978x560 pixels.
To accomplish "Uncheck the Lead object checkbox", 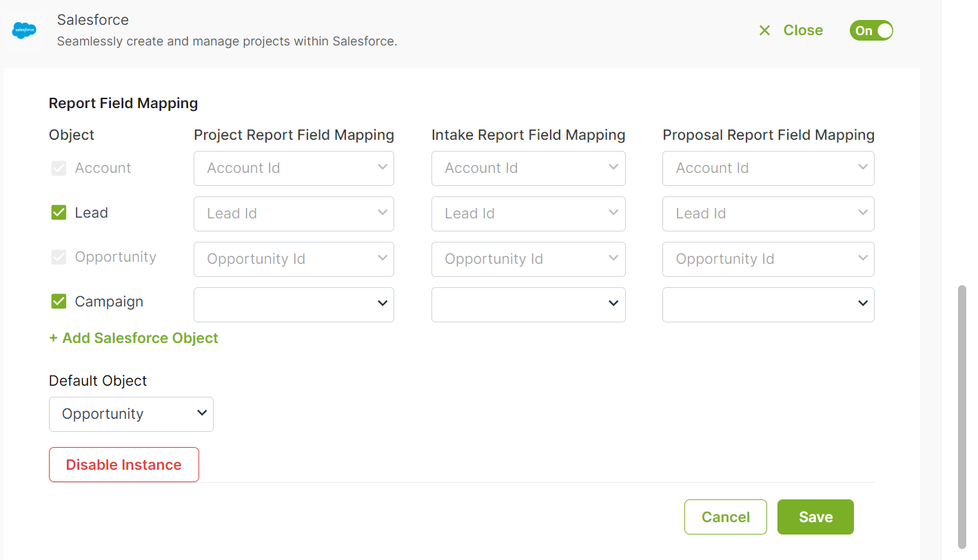I will click(x=59, y=213).
